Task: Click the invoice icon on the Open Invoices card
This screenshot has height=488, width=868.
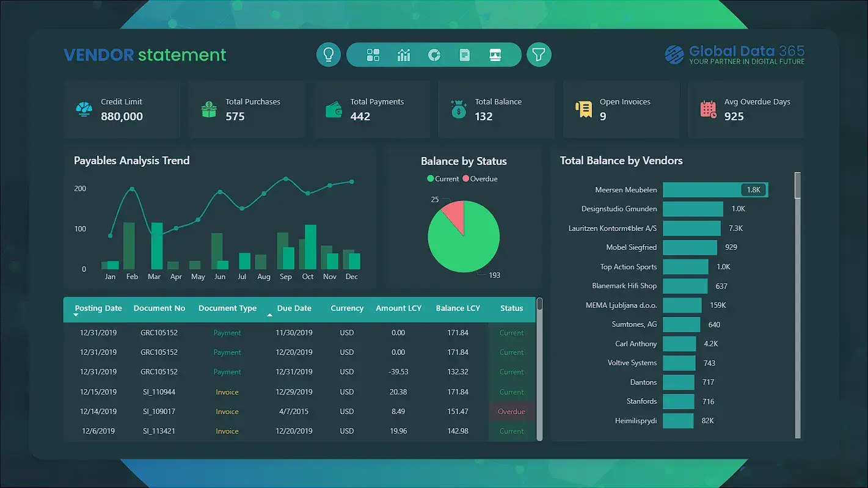Action: (583, 109)
